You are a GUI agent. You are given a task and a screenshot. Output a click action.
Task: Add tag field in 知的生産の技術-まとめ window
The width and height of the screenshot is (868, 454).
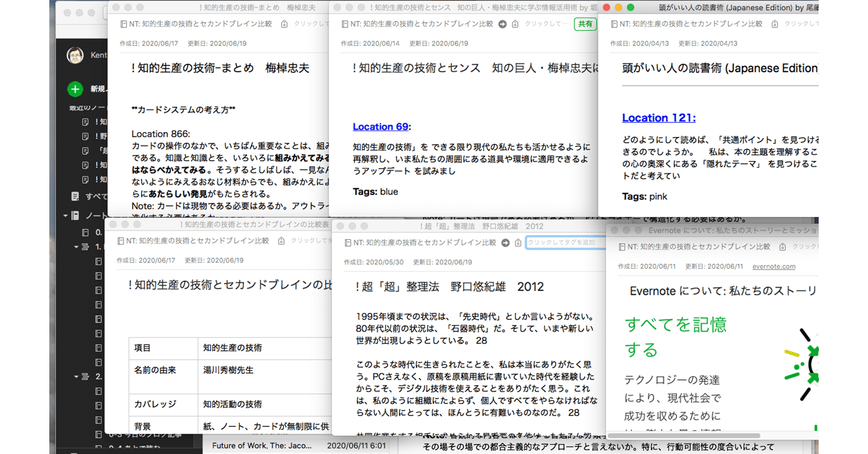(311, 24)
